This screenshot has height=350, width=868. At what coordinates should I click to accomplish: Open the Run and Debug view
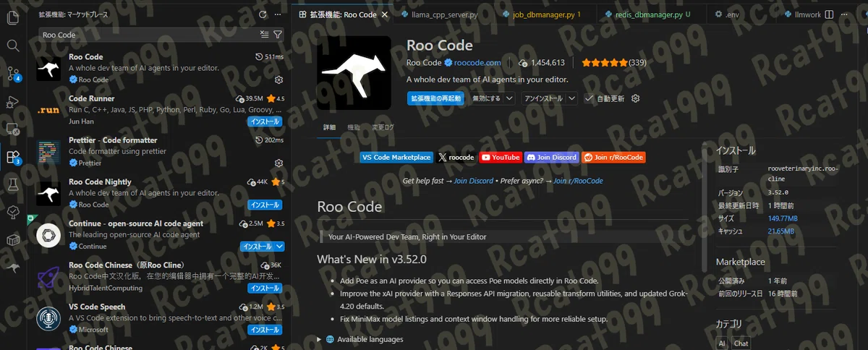coord(13,101)
